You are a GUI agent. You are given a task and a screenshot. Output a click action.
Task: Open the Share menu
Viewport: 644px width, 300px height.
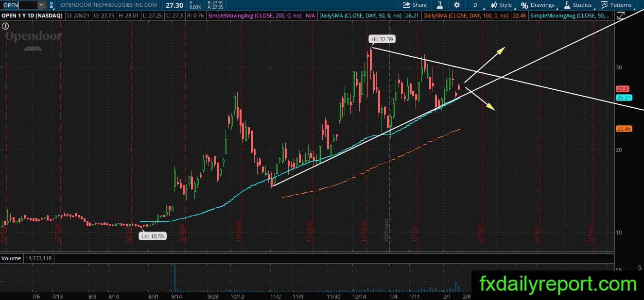[x=415, y=5]
